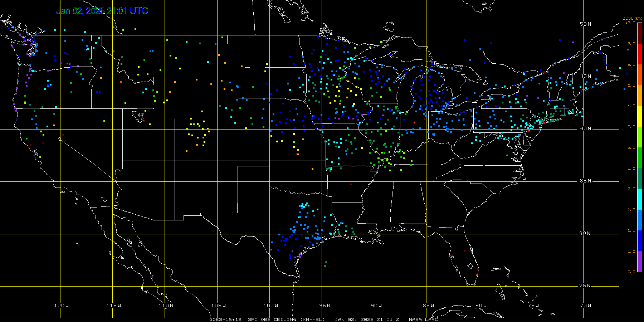Click the '0.0' legend value

(x=631, y=272)
